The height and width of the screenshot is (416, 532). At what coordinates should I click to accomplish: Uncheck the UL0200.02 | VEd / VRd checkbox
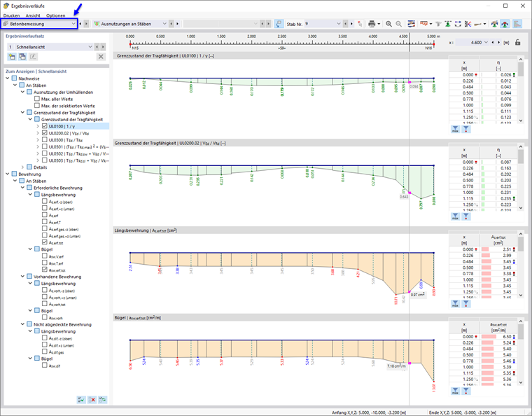44,132
